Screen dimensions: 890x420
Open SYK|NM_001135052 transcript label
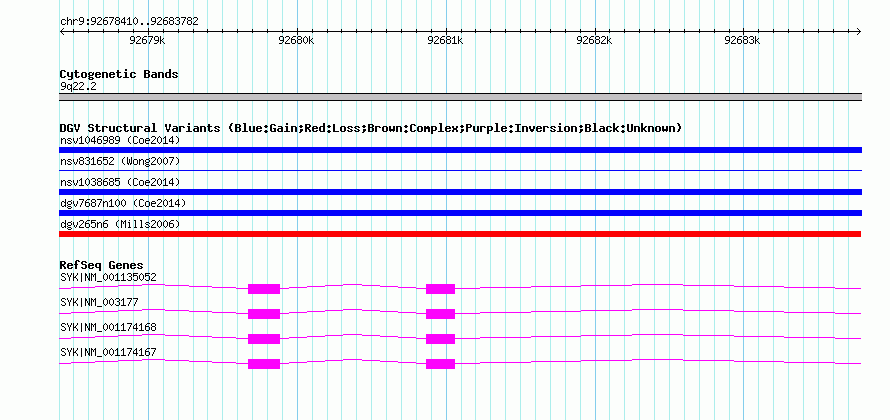click(108, 277)
